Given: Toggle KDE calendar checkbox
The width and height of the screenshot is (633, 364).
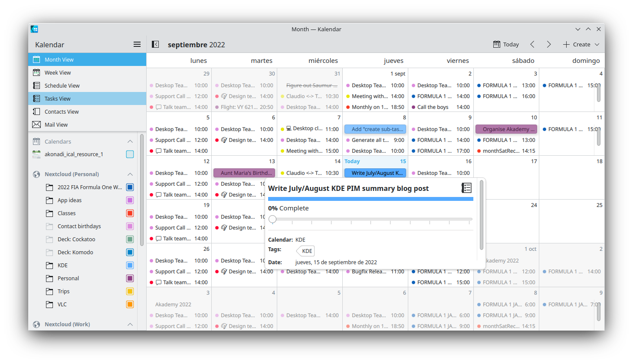Looking at the screenshot, I should pos(130,265).
